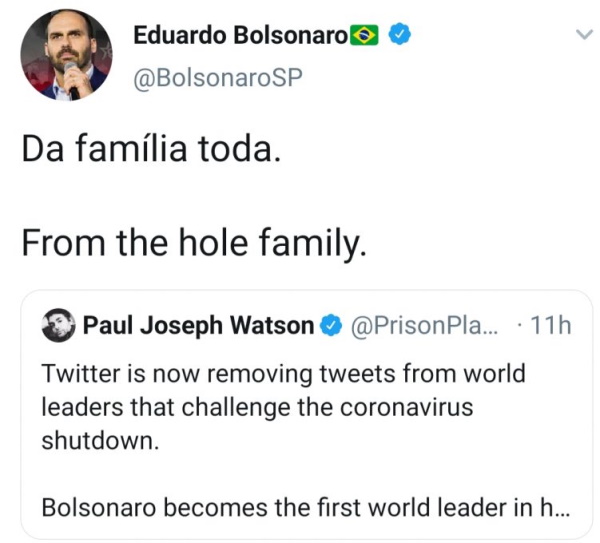Click Paul Joseph Watson's small avatar

[x=58, y=325]
